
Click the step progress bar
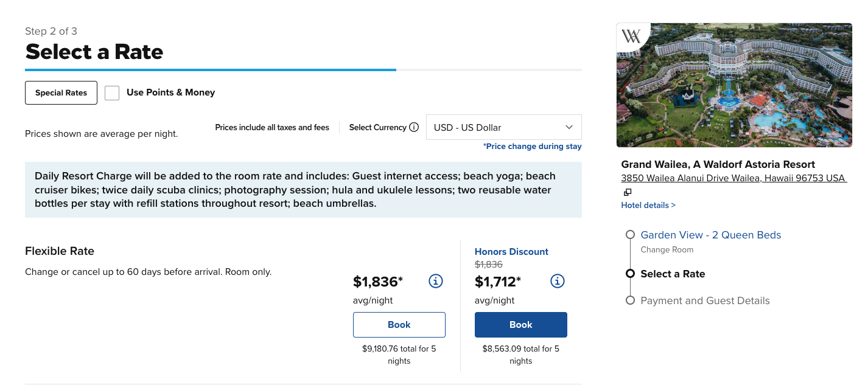tap(303, 70)
